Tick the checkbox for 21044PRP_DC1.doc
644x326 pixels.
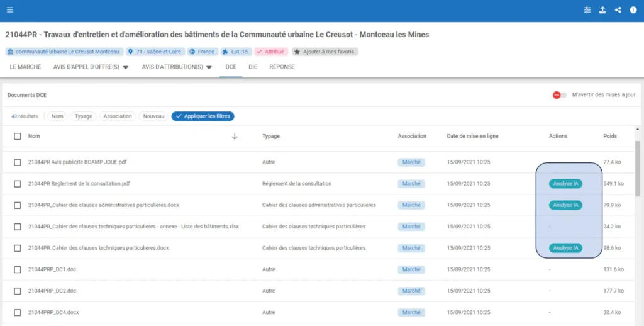[18, 269]
